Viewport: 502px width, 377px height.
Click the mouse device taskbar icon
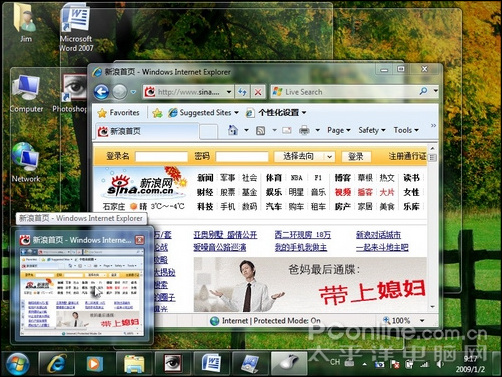pos(289,363)
